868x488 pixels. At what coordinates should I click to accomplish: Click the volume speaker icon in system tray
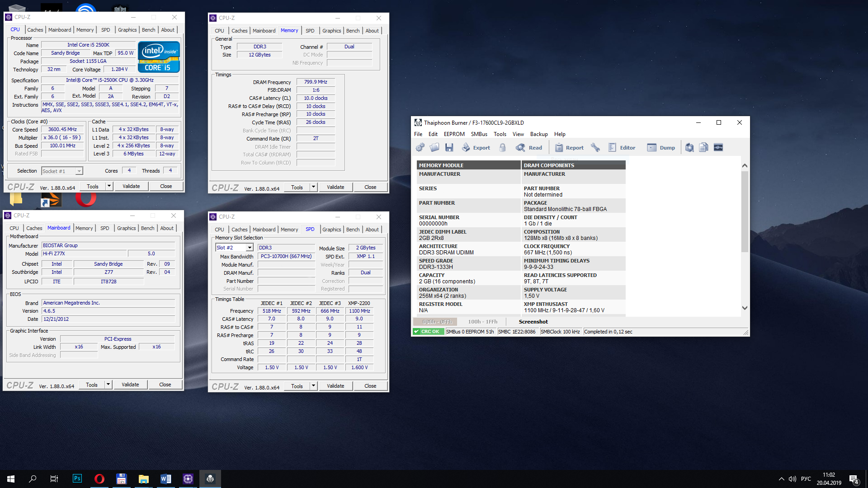pyautogui.click(x=792, y=479)
